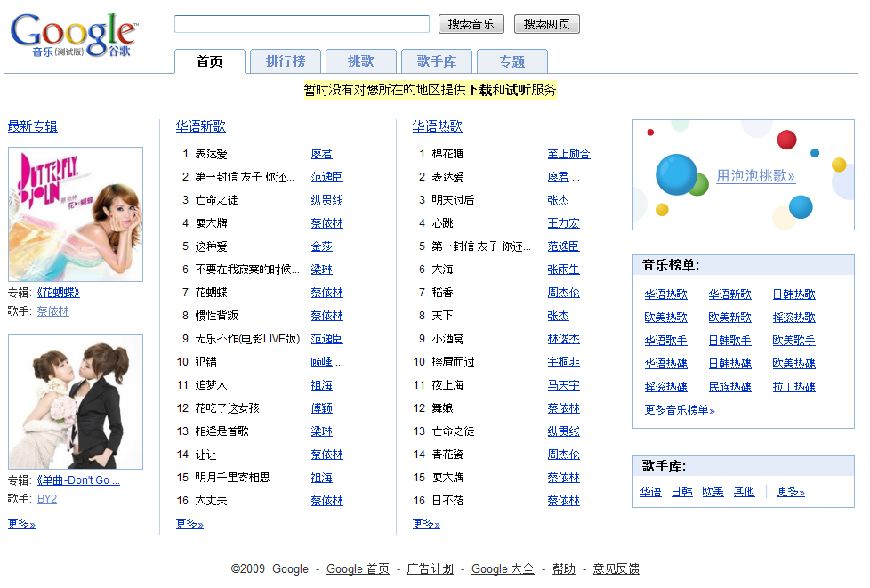Click 更多» under the 华语新歌 list
Image resolution: width=870 pixels, height=588 pixels.
point(189,524)
